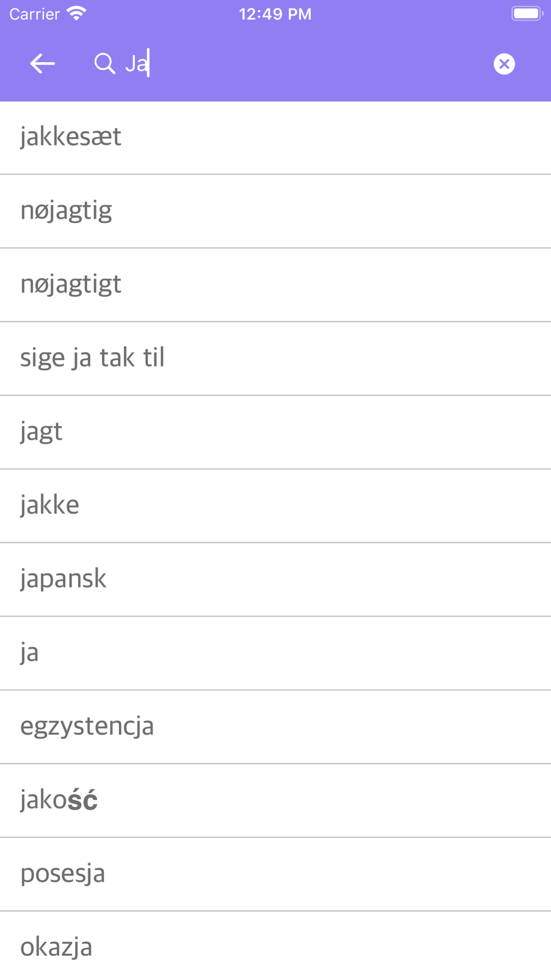Tap the 12:49 PM status bar clock
Viewport: 551px width, 980px height.
coord(275,14)
